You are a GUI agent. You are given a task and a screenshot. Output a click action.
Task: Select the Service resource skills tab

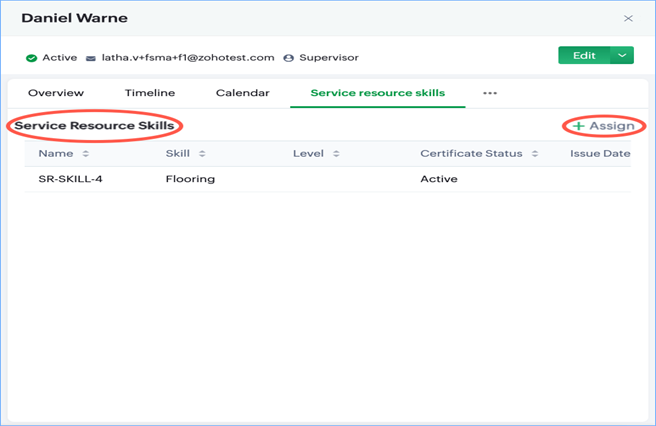(377, 93)
